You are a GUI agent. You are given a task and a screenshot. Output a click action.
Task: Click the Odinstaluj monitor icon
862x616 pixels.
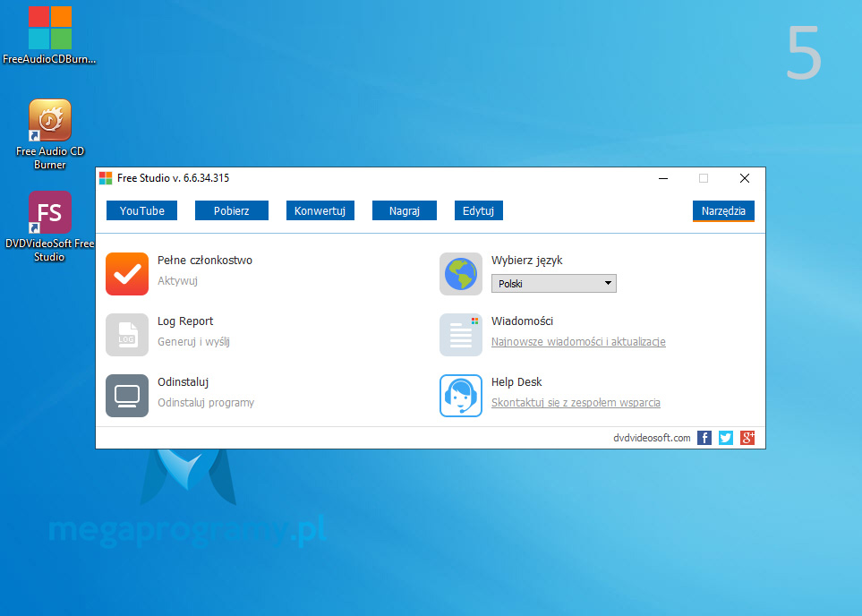point(127,396)
